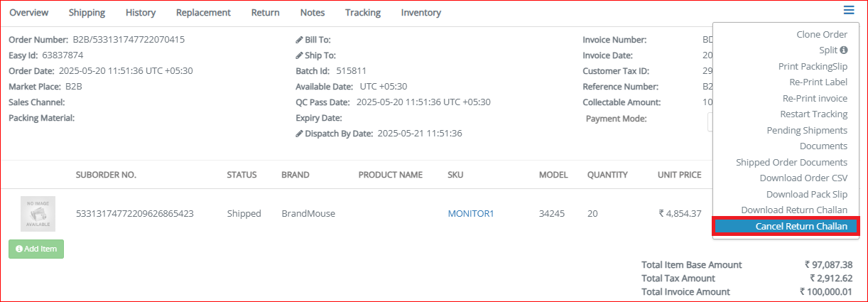The width and height of the screenshot is (868, 302).
Task: Edit Bill To pencil icon
Action: click(299, 40)
